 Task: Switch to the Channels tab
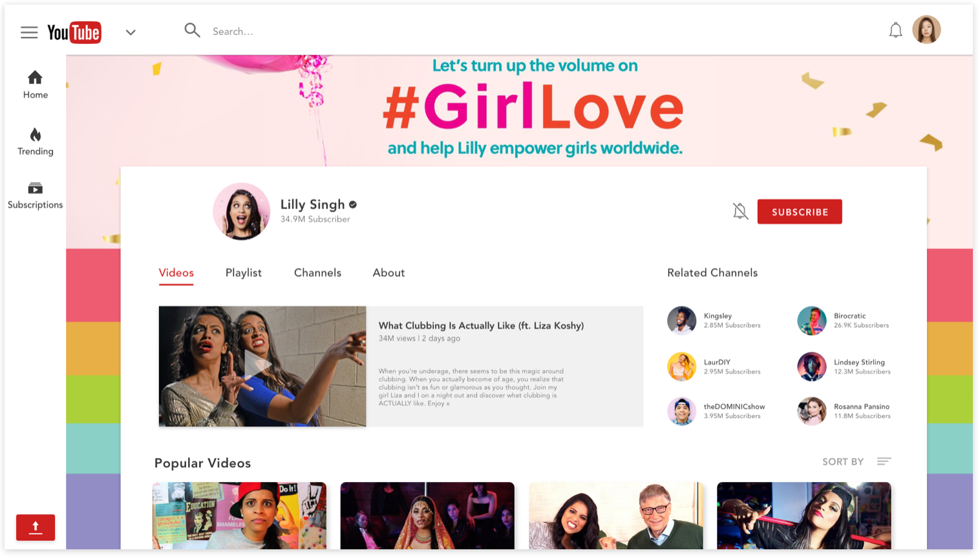click(x=317, y=273)
